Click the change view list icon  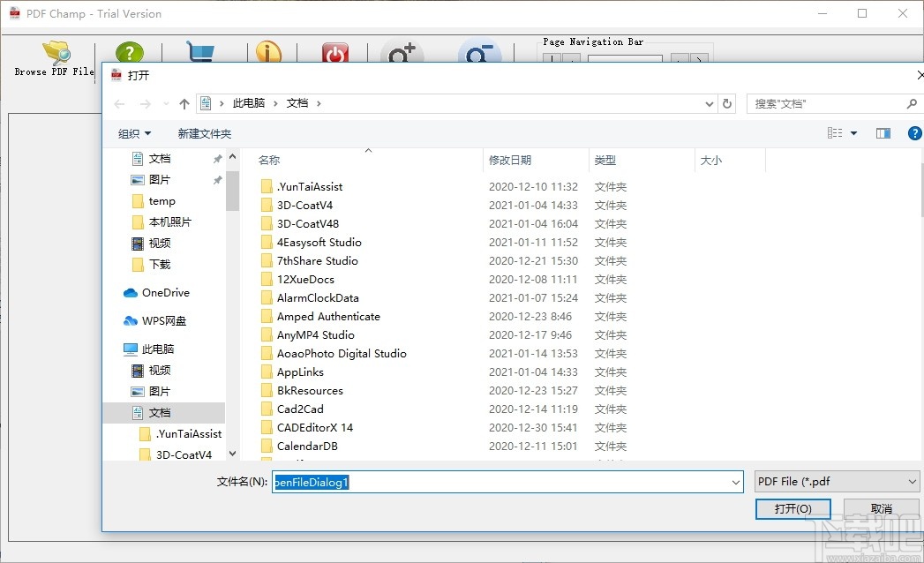(836, 132)
